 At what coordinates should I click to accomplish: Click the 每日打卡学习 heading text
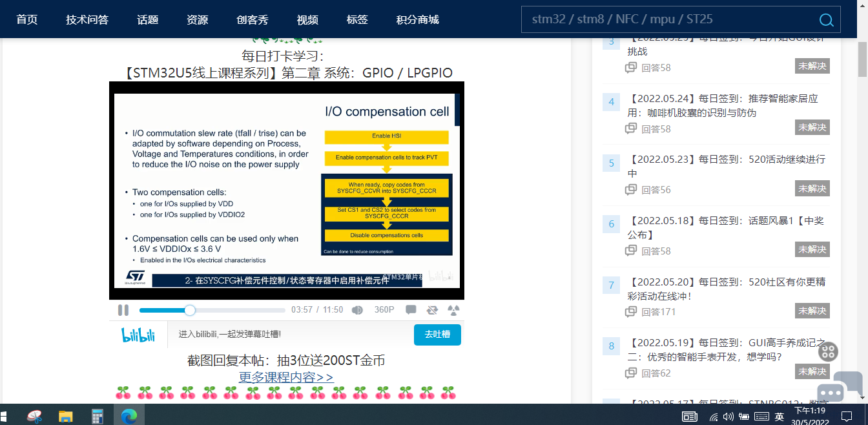point(282,56)
